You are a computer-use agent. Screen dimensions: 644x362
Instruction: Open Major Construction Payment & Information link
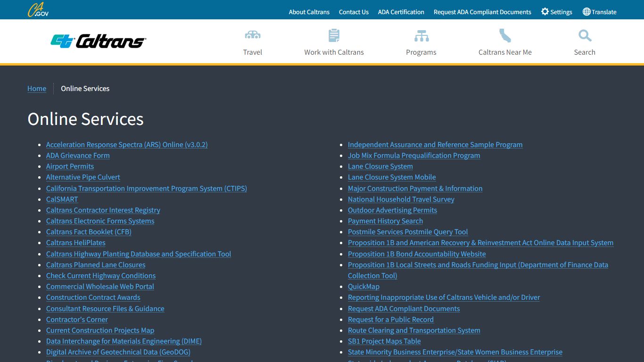[x=415, y=189]
